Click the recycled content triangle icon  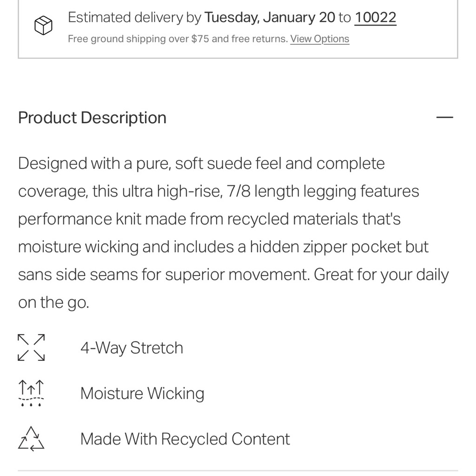pos(31,438)
